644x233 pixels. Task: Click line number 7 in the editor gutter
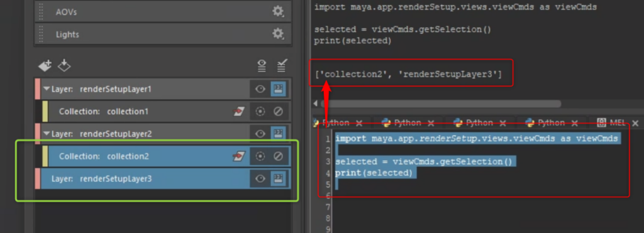[327, 207]
